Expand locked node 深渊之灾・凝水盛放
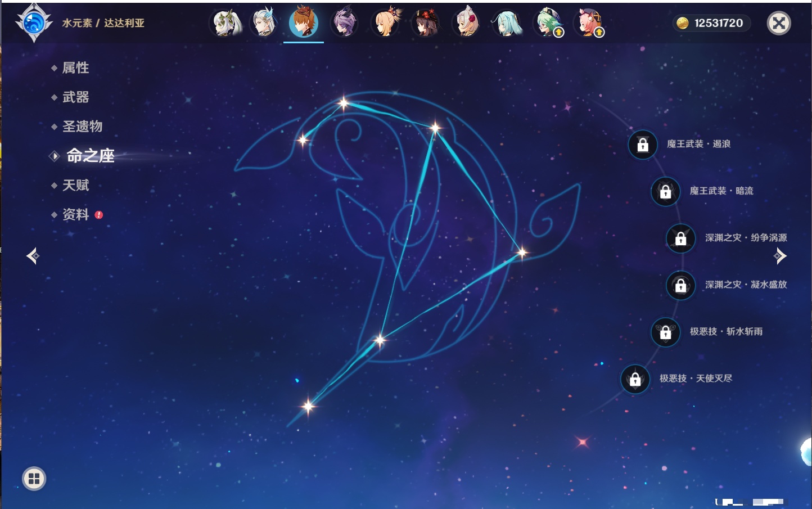This screenshot has width=812, height=509. 681,286
